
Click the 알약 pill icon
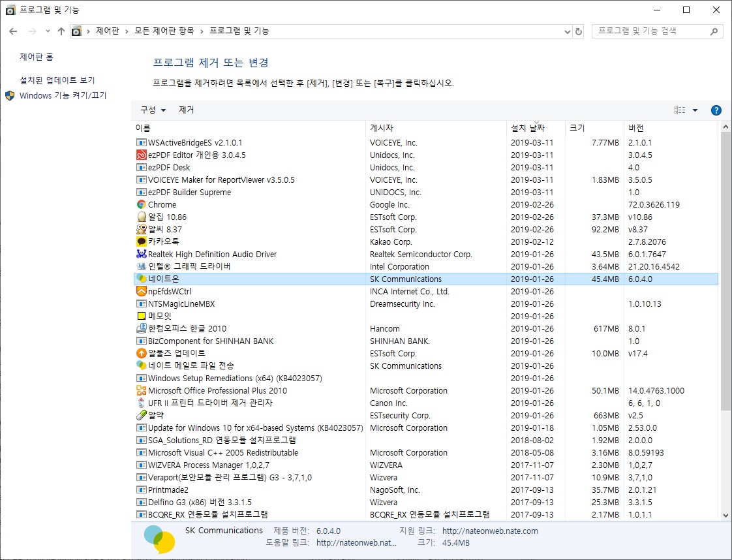142,415
